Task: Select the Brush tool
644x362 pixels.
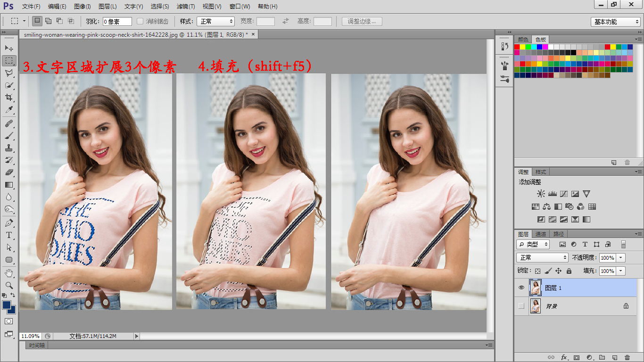Action: click(x=9, y=136)
